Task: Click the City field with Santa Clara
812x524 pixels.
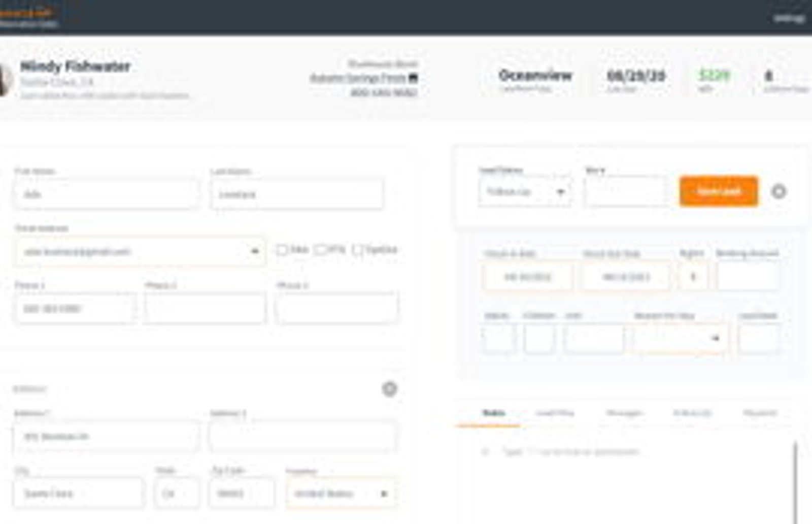Action: 79,493
